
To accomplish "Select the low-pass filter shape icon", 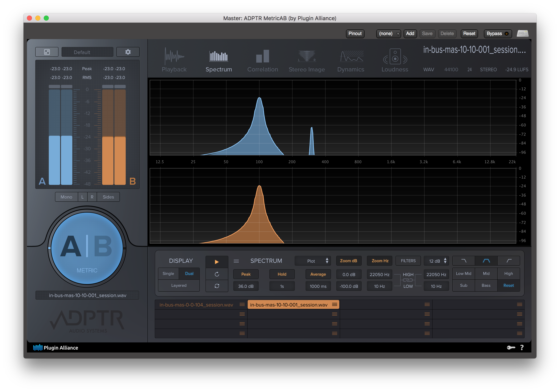I will coord(464,261).
